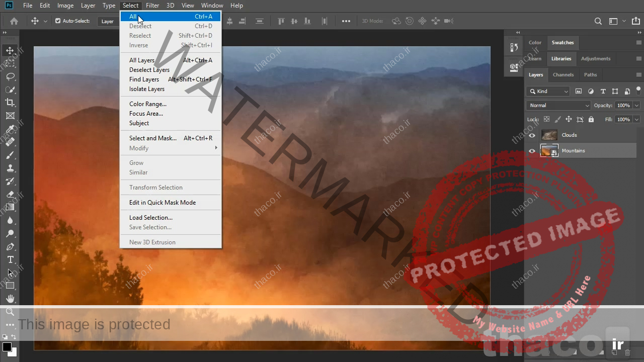The width and height of the screenshot is (644, 362).
Task: Hide the Clouds layer
Action: (x=532, y=135)
